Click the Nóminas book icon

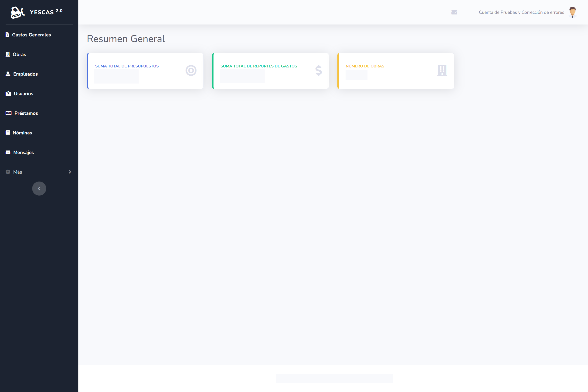tap(8, 133)
